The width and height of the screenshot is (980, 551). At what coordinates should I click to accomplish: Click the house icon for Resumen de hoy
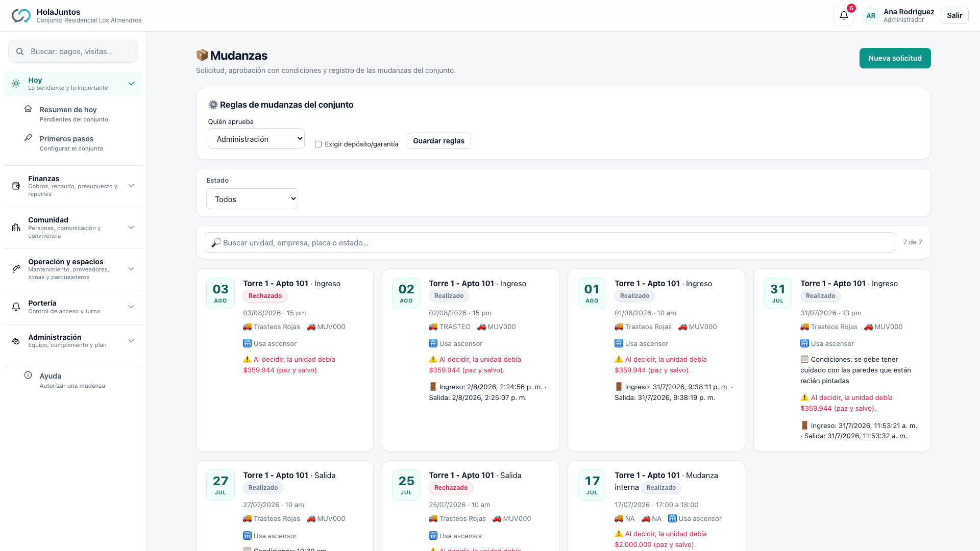tap(28, 109)
